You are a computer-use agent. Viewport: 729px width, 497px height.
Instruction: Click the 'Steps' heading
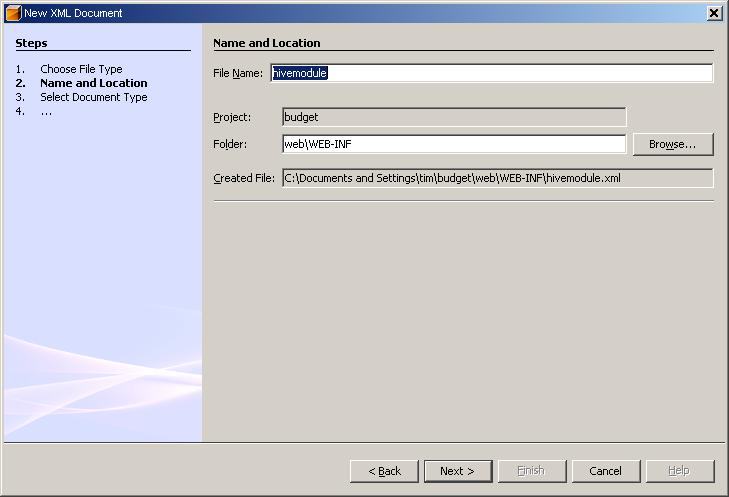coord(31,43)
